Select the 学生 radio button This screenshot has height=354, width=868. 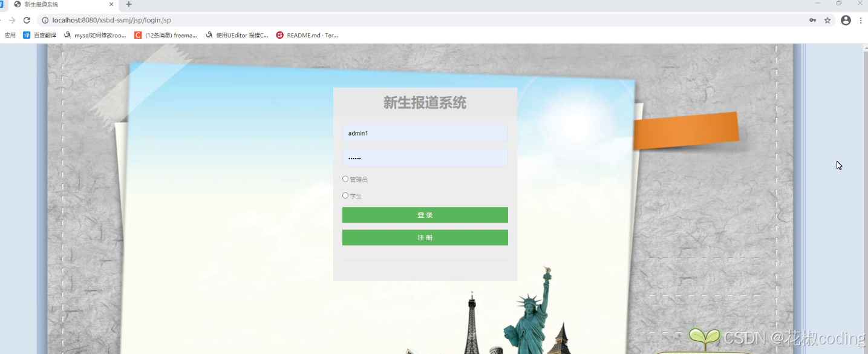click(345, 195)
